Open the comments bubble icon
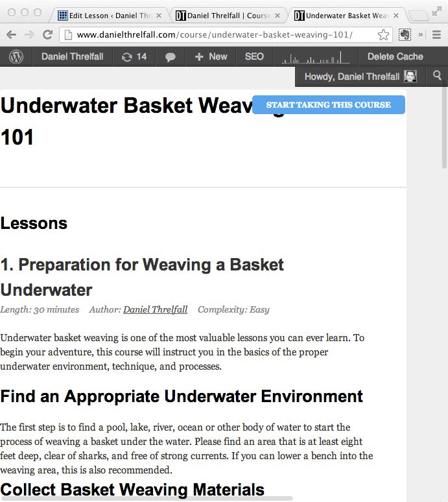 click(x=171, y=57)
